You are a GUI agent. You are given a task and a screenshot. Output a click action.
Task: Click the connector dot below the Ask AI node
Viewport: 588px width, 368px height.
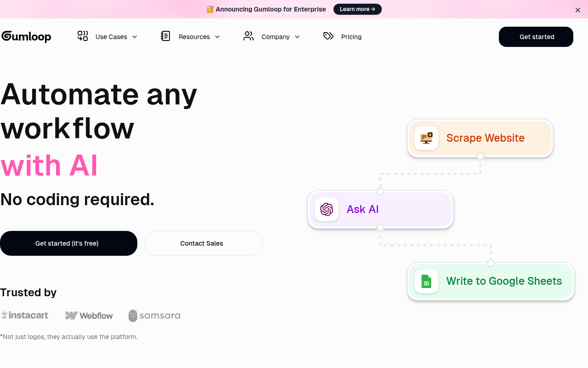pos(380,227)
